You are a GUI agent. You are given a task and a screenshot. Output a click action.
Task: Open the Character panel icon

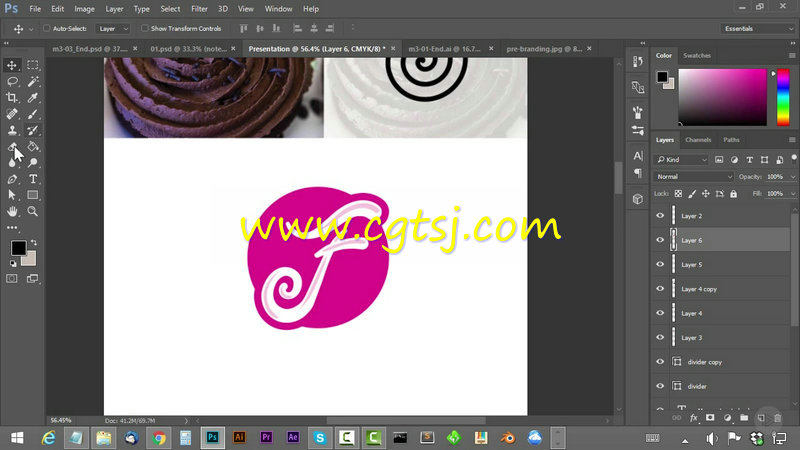pos(638,156)
